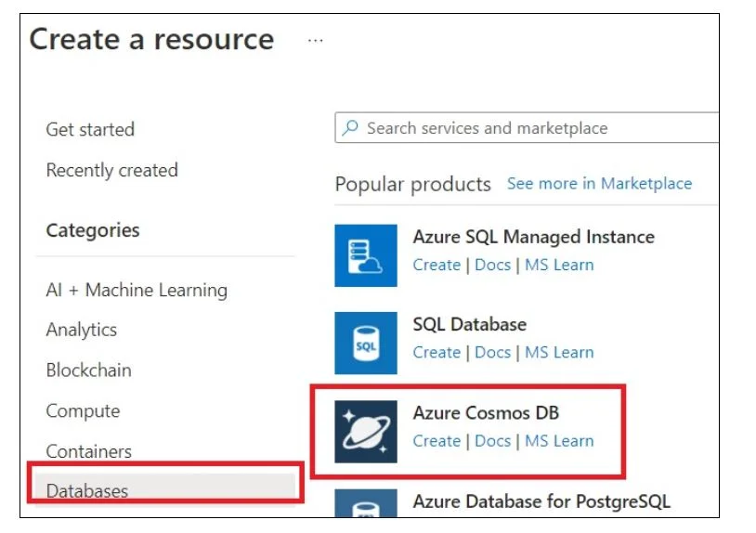Click the Azure SQL Managed Instance title
The image size is (756, 533).
pyautogui.click(x=534, y=237)
